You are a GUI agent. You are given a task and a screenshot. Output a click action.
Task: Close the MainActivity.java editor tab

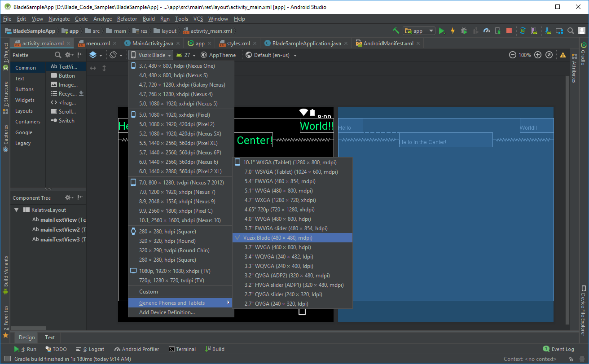[x=178, y=44]
